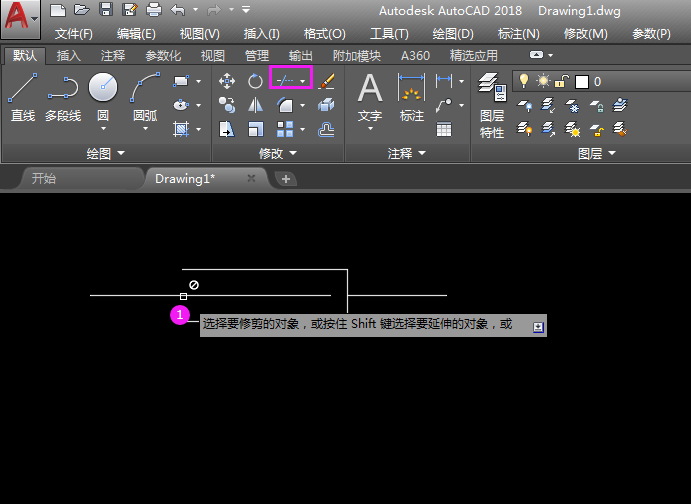691x504 pixels.
Task: Open the 工具(T) menu
Action: click(389, 34)
